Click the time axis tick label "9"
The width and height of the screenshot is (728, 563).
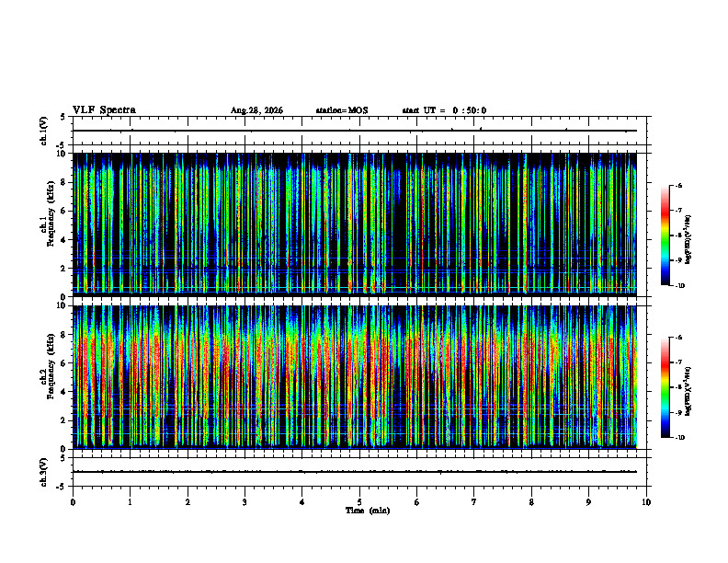[x=588, y=502]
